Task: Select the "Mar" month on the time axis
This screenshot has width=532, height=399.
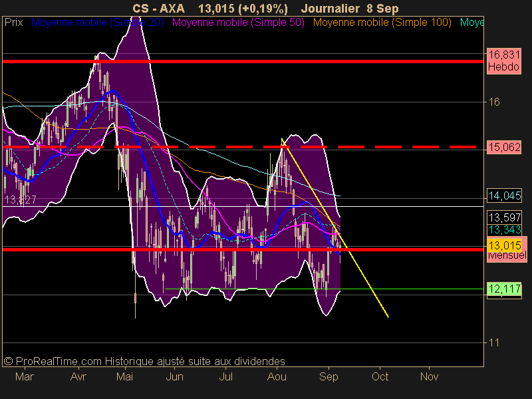Action: click(25, 376)
